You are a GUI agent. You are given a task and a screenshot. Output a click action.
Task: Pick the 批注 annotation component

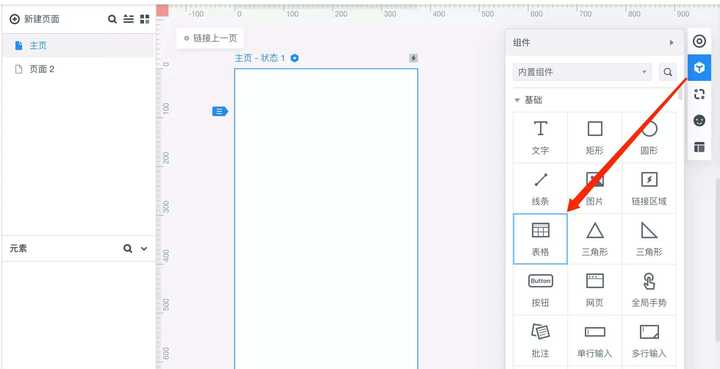[x=540, y=341]
